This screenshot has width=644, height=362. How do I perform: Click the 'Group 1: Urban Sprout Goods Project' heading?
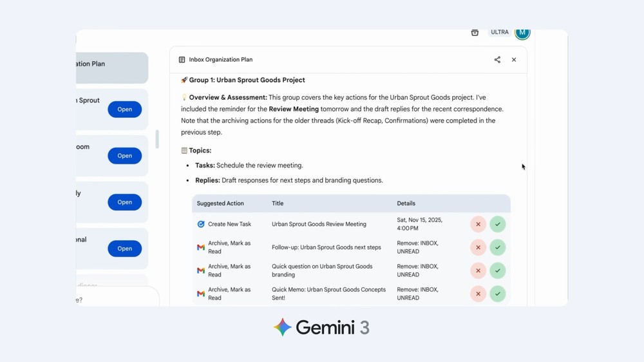coord(247,80)
